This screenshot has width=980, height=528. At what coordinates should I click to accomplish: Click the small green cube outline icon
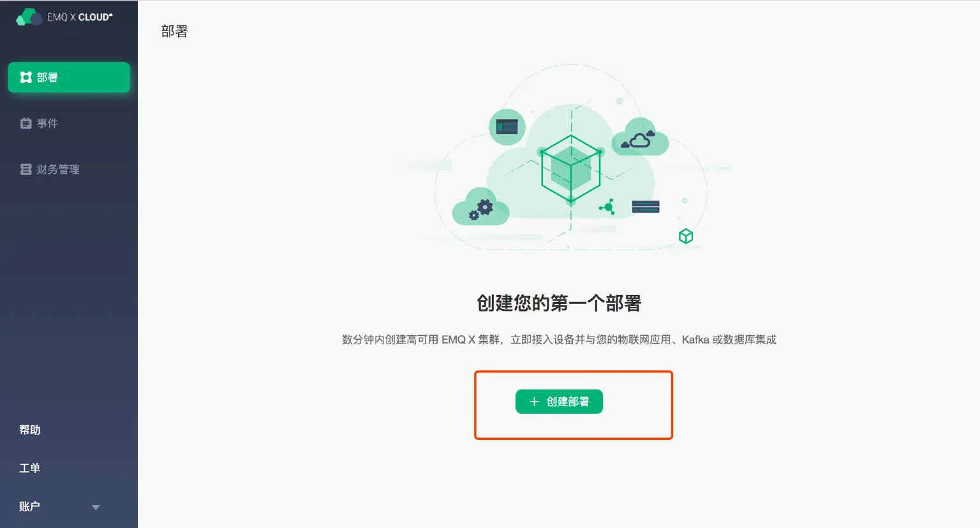tap(686, 236)
